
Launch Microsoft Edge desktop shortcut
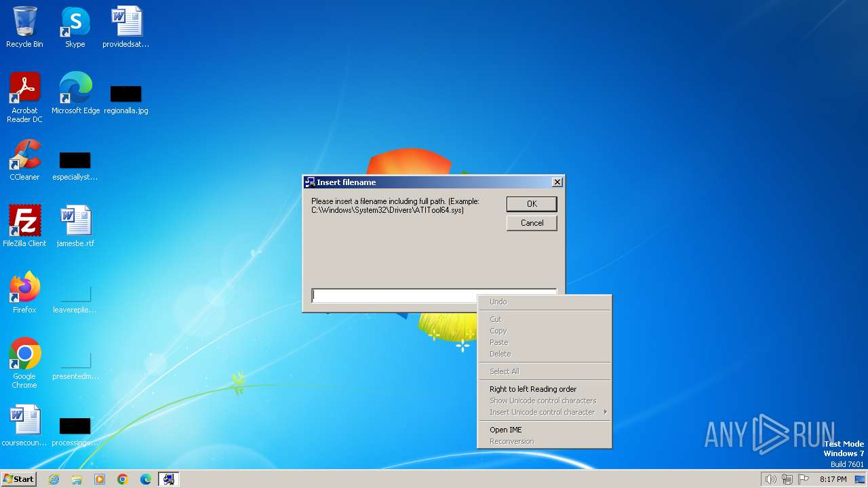click(x=75, y=94)
